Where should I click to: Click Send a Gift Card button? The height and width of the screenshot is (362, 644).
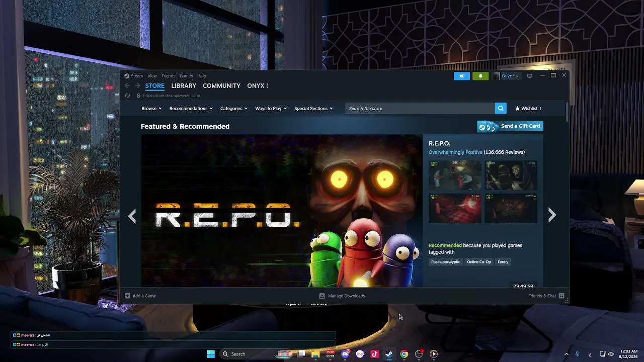(510, 126)
